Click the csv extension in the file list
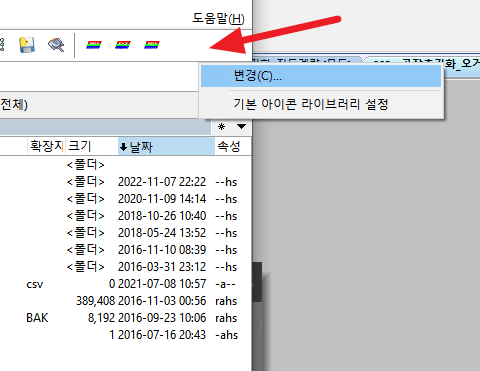The height and width of the screenshot is (371, 480). click(x=35, y=284)
